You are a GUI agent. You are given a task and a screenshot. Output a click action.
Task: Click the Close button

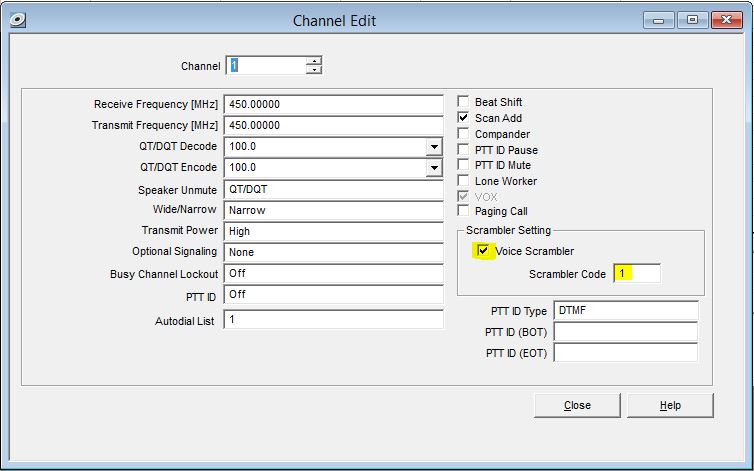tap(577, 405)
